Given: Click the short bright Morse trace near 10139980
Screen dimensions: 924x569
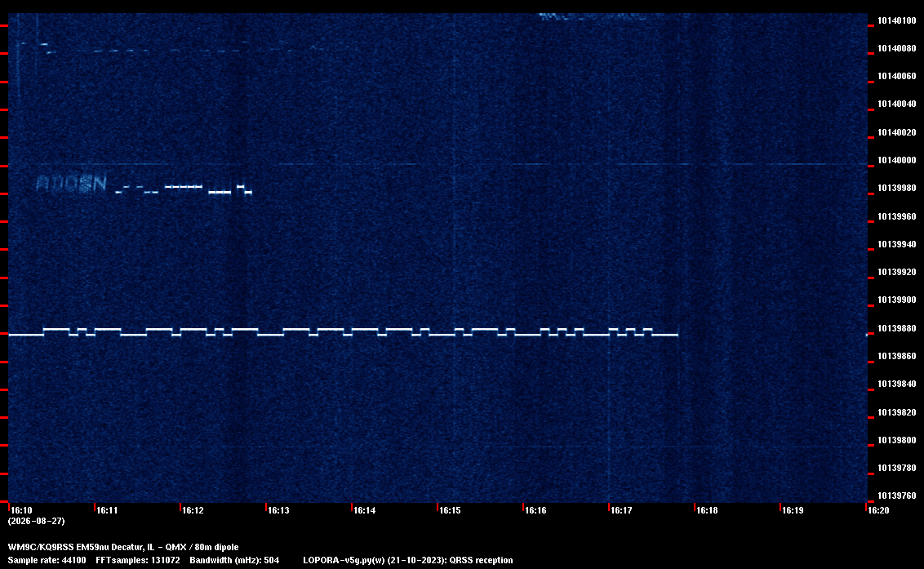Looking at the screenshot, I should [x=184, y=189].
